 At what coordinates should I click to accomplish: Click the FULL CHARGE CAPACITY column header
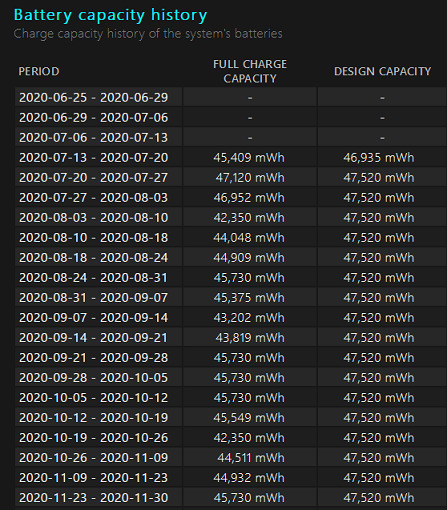[x=250, y=71]
